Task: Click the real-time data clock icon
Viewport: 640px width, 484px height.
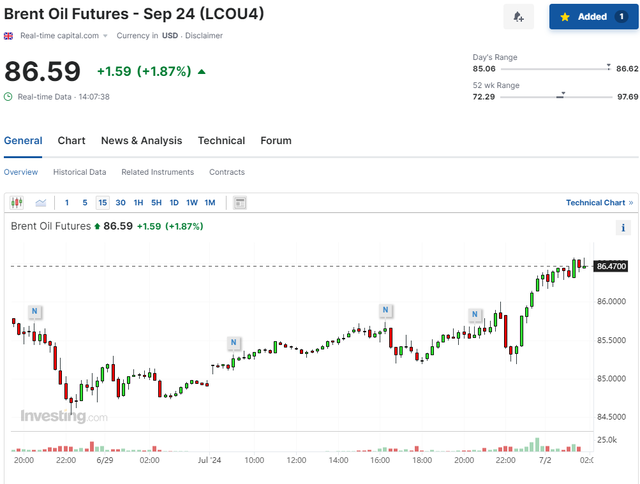Action: click(9, 97)
